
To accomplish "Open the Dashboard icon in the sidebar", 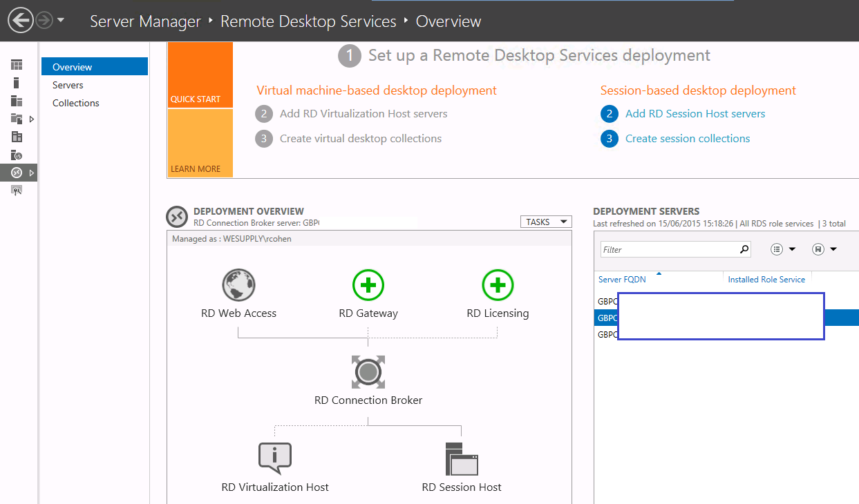I will tap(17, 65).
